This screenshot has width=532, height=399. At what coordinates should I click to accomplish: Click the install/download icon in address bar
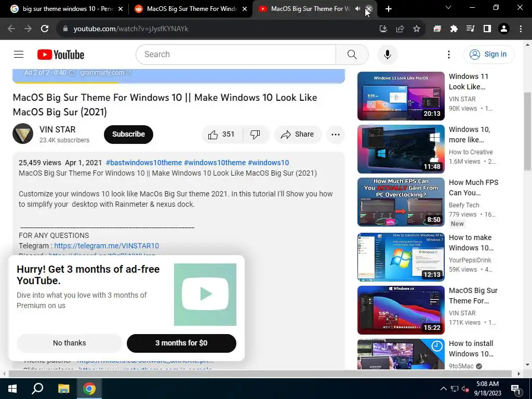[383, 29]
